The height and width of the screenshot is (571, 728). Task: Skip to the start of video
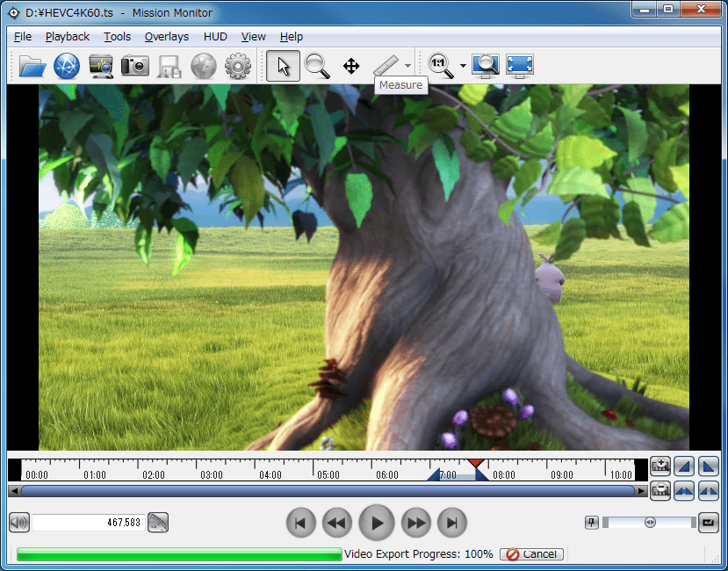pyautogui.click(x=301, y=524)
